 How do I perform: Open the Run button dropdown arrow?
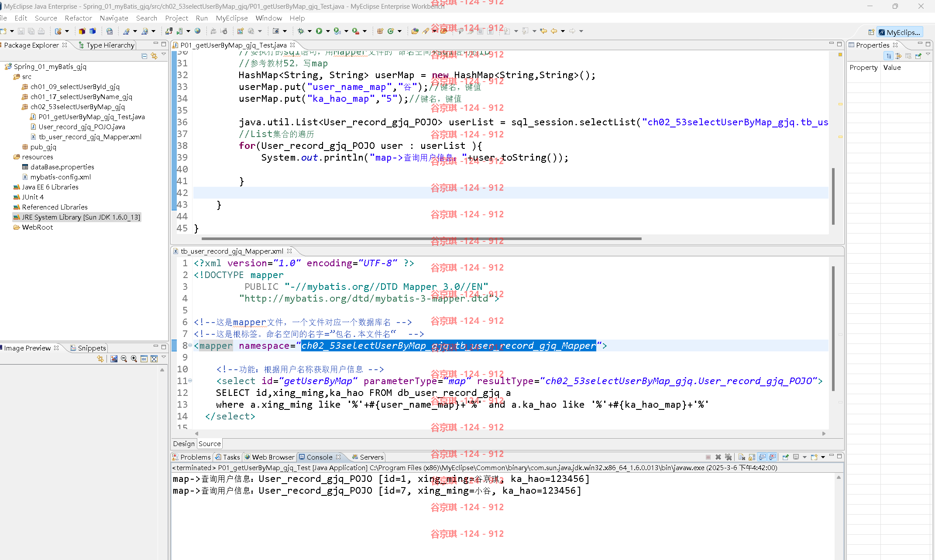(328, 31)
